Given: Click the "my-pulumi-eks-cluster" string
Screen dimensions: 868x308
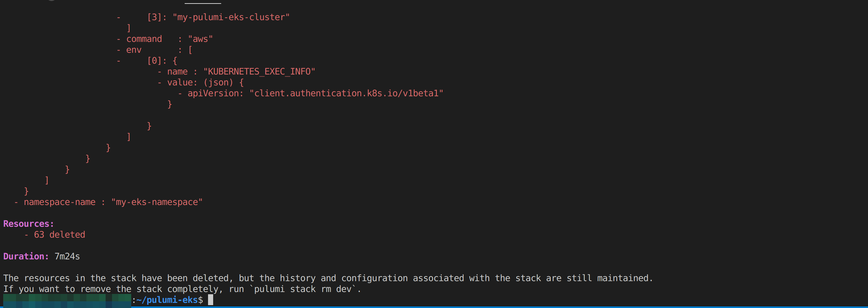Looking at the screenshot, I should tap(231, 17).
